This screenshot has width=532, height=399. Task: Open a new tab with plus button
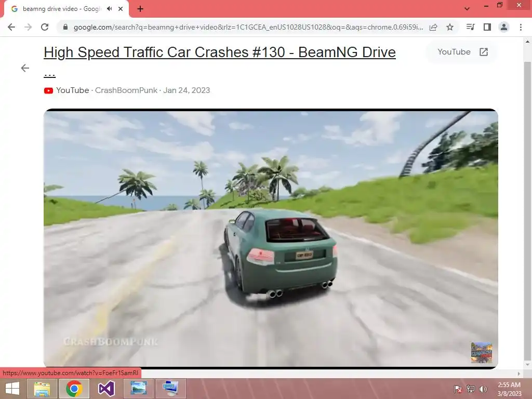(x=140, y=9)
